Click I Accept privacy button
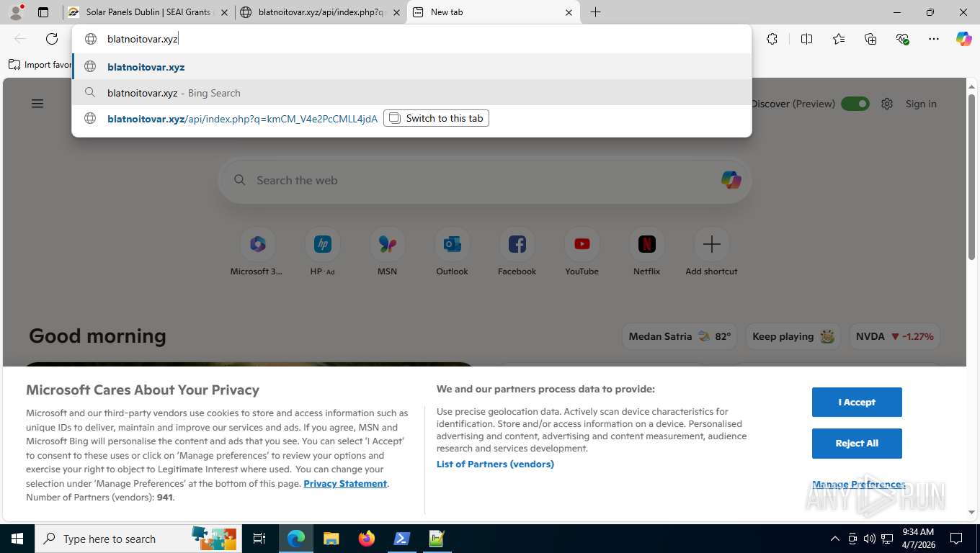This screenshot has height=553, width=980. pyautogui.click(x=857, y=402)
